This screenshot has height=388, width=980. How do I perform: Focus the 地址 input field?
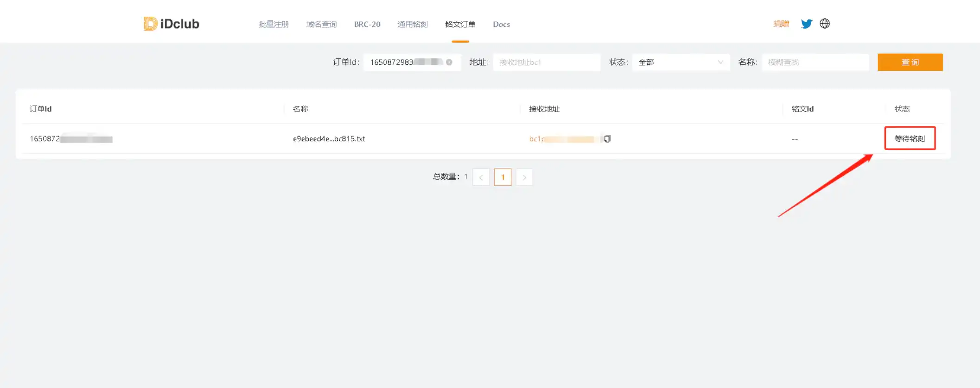click(x=546, y=62)
